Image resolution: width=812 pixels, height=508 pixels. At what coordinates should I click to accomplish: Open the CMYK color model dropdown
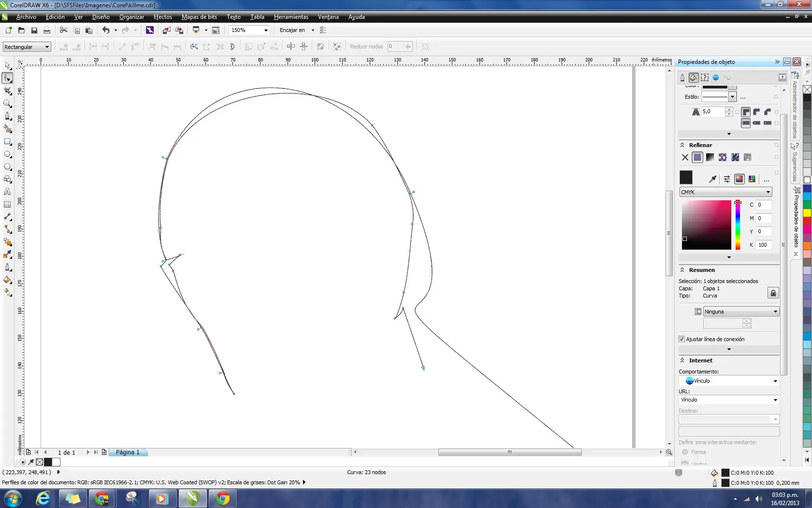coord(725,192)
